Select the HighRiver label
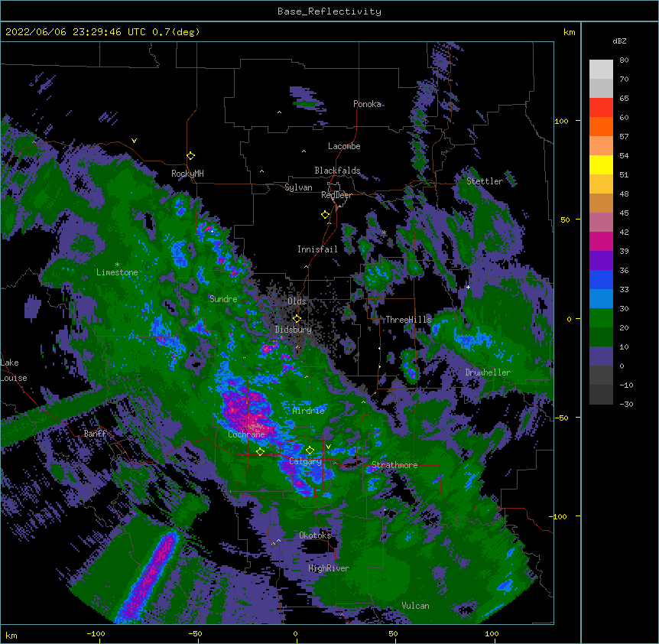 point(329,568)
